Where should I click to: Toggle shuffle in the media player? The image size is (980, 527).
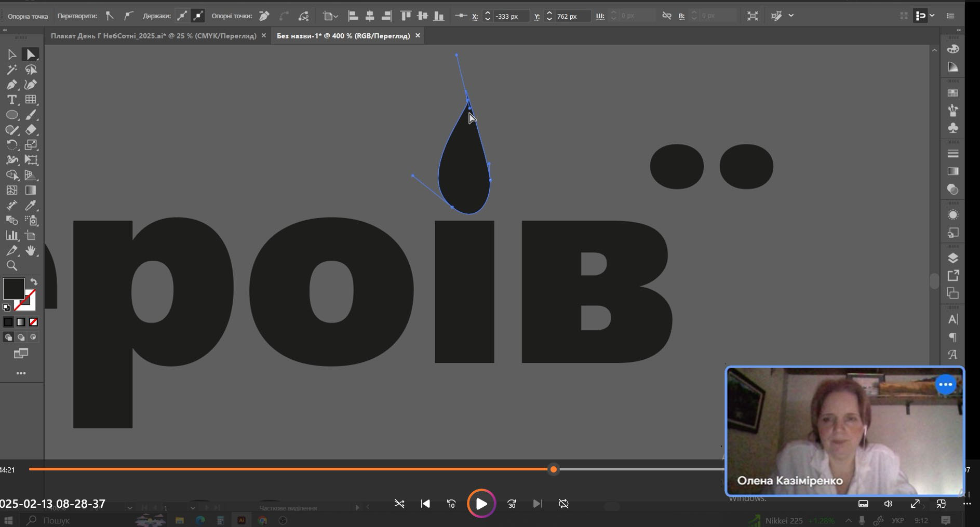399,504
